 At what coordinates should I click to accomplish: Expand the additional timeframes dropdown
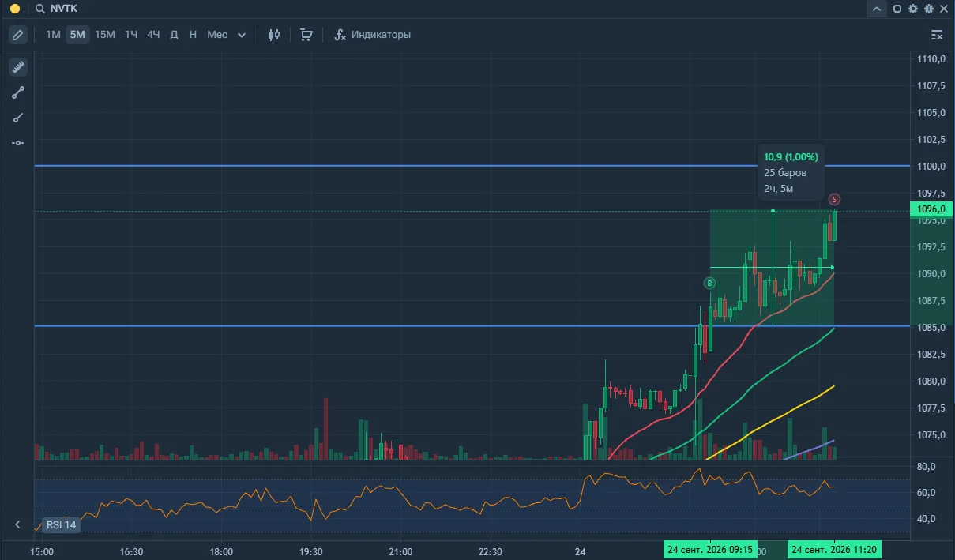[x=242, y=35]
